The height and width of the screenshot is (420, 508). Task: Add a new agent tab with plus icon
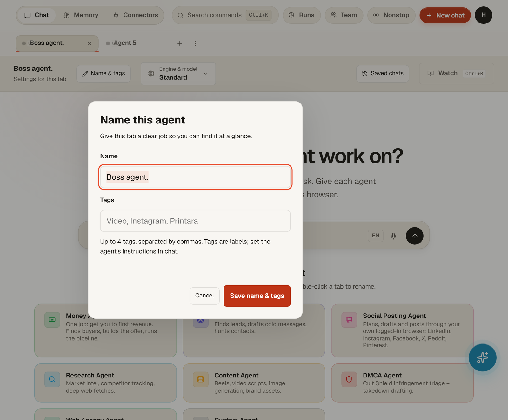180,43
